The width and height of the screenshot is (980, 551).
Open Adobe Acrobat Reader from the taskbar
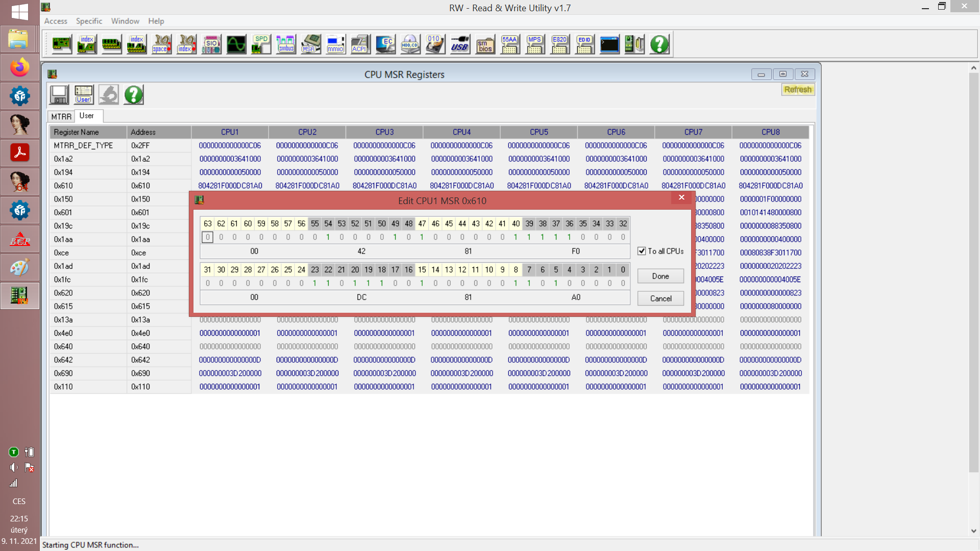(20, 153)
